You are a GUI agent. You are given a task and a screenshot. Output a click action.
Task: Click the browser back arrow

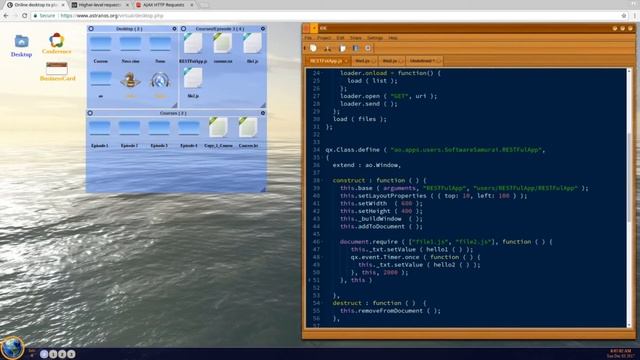tap(6, 16)
